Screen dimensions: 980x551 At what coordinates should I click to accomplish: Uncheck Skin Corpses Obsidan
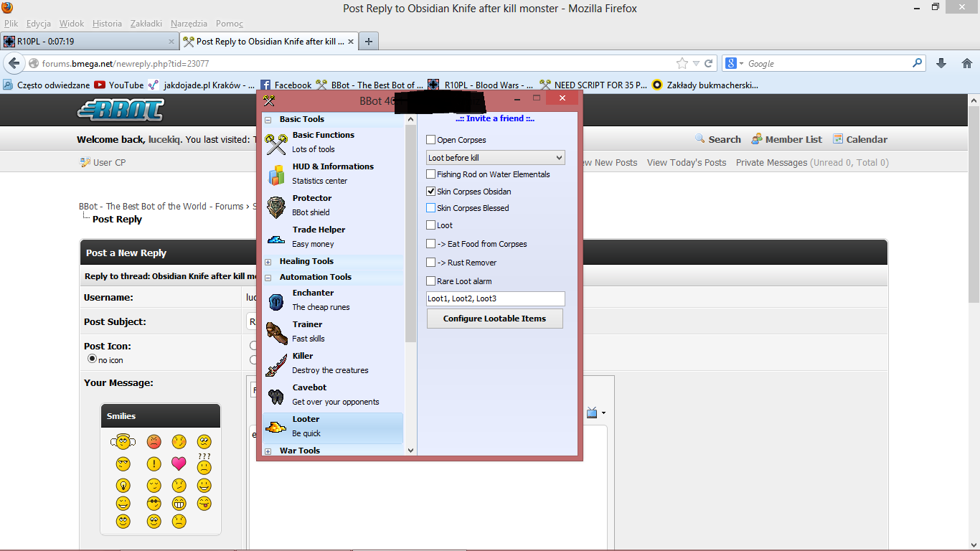(x=431, y=192)
